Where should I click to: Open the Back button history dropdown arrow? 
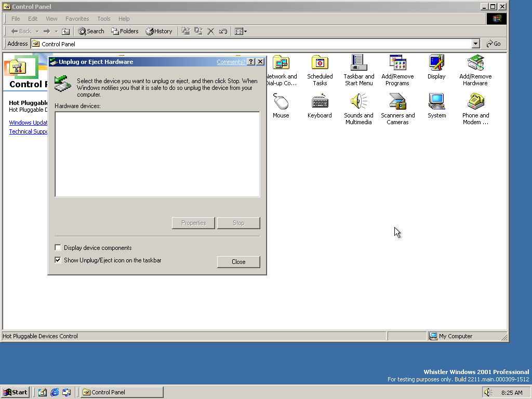[37, 31]
